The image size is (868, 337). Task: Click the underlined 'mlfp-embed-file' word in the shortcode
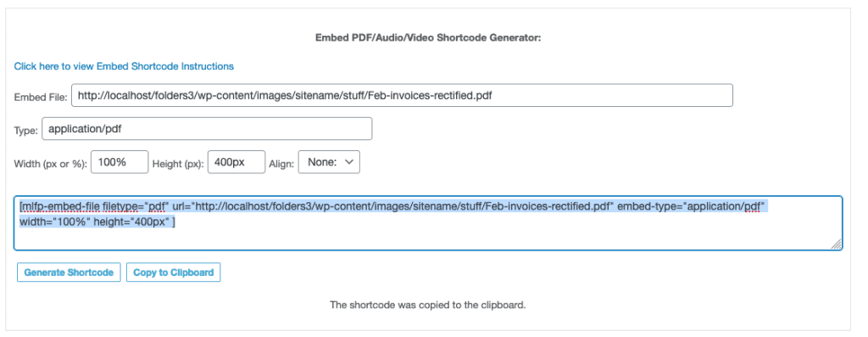(x=61, y=207)
